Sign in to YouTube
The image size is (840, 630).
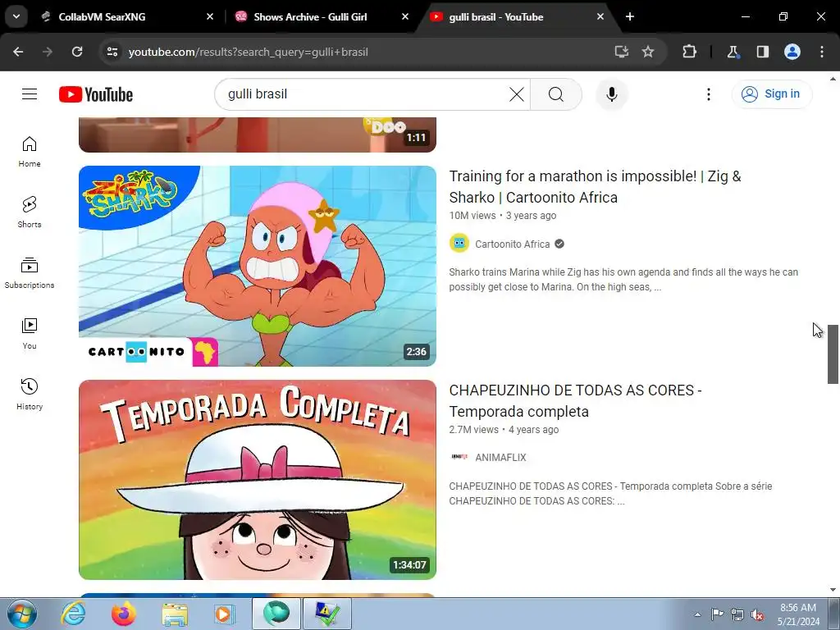pos(771,94)
